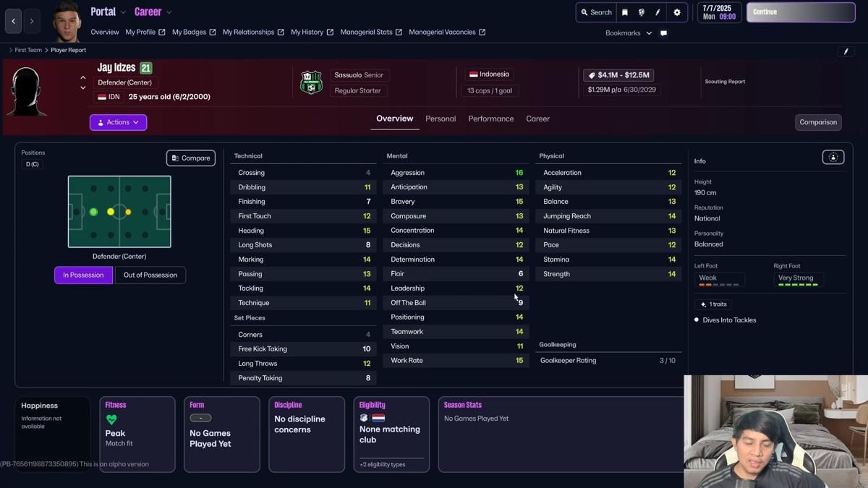Click the edit pencil icon below Continue
The height and width of the screenshot is (488, 868).
click(x=846, y=51)
